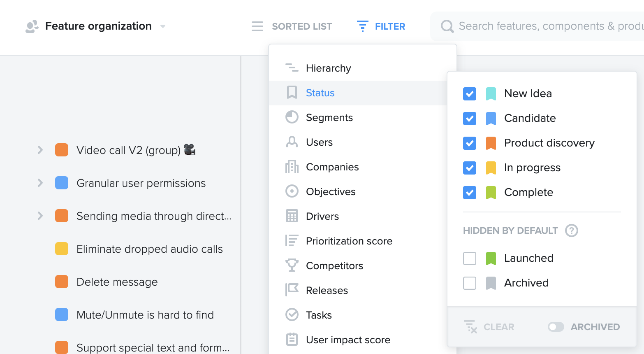
Task: Click the Clear filters button
Action: tap(489, 327)
